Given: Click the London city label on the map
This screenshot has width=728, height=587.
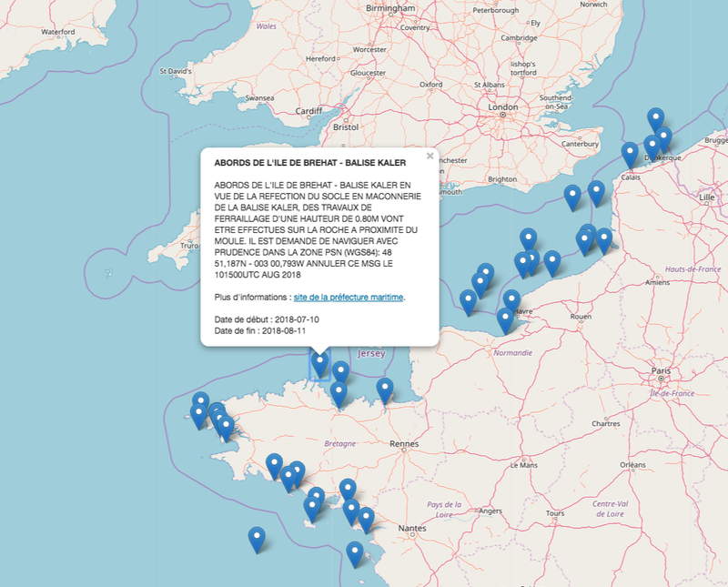Looking at the screenshot, I should click(503, 106).
